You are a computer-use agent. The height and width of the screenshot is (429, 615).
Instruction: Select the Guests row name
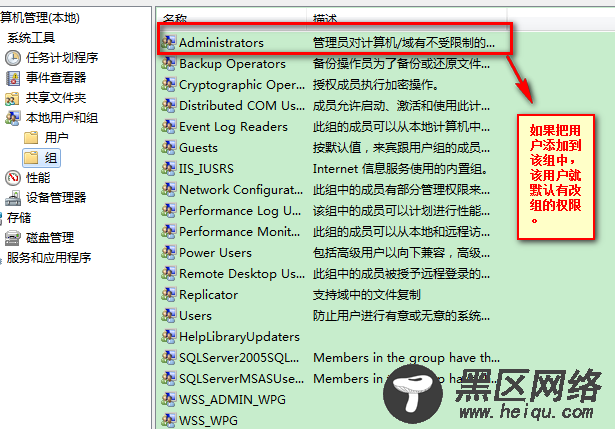[x=198, y=148]
